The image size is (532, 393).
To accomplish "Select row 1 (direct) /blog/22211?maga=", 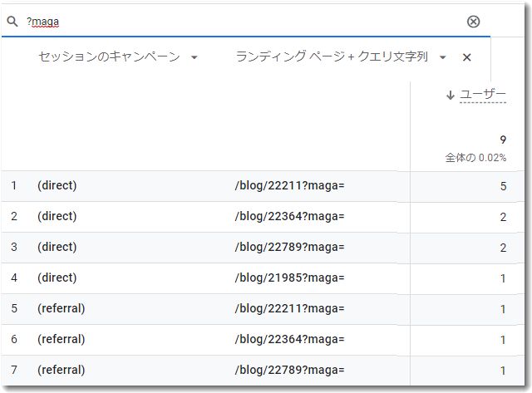I will click(x=263, y=186).
